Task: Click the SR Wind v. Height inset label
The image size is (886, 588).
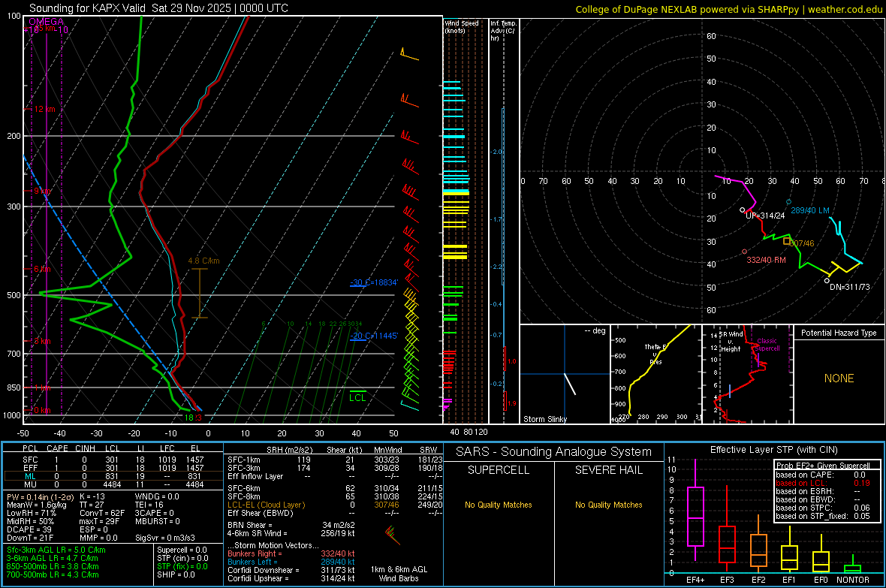Action: click(x=732, y=342)
